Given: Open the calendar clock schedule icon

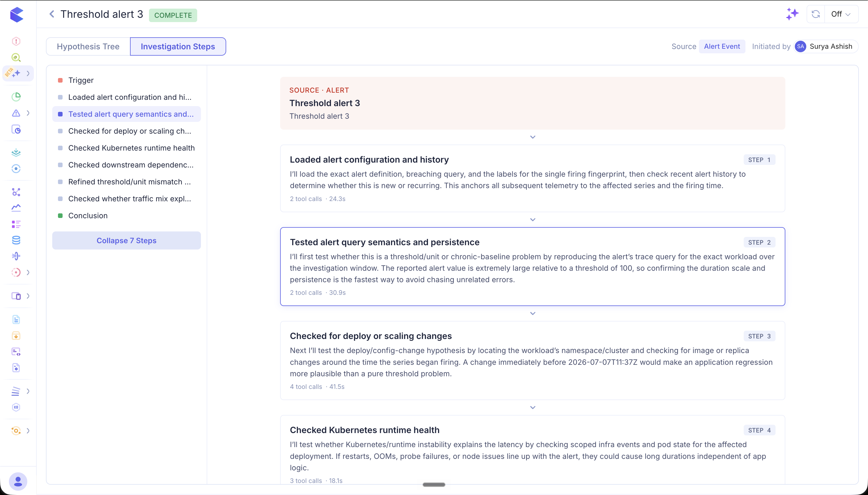Looking at the screenshot, I should (16, 130).
